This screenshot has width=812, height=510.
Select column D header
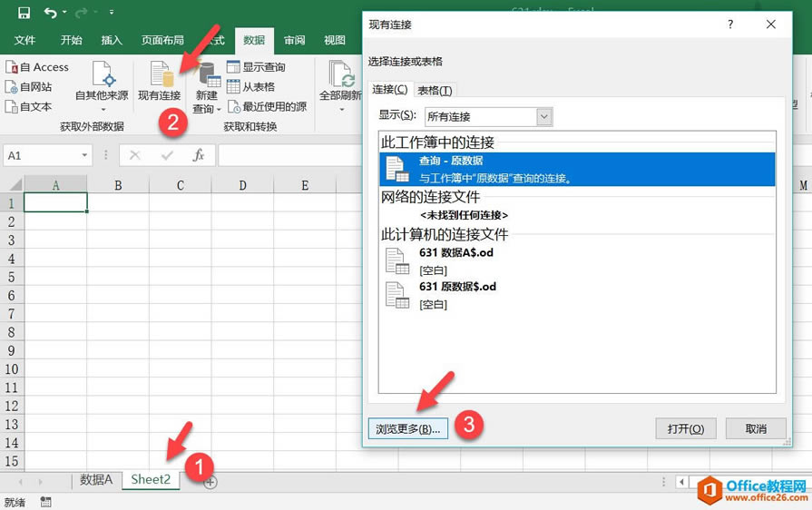(242, 185)
